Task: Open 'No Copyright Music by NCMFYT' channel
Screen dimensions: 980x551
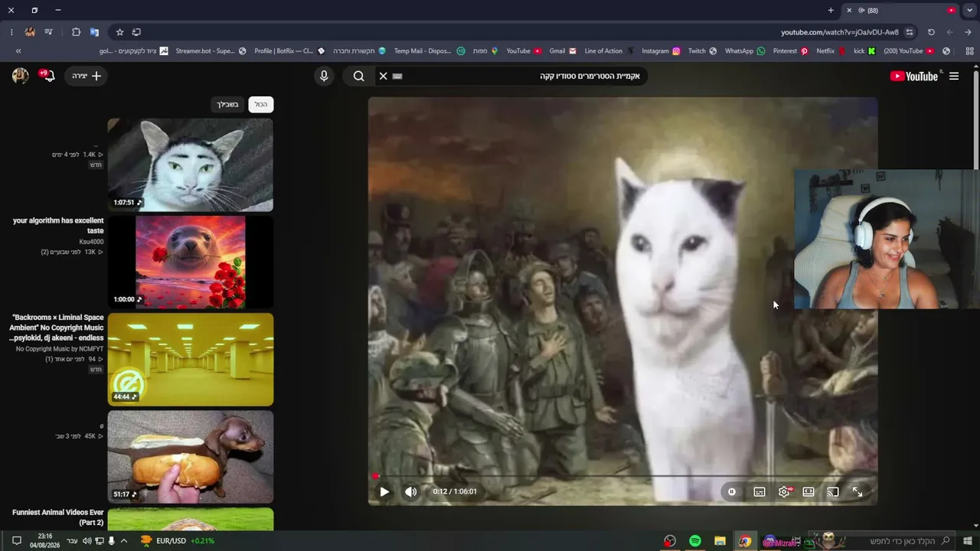Action: 60,349
